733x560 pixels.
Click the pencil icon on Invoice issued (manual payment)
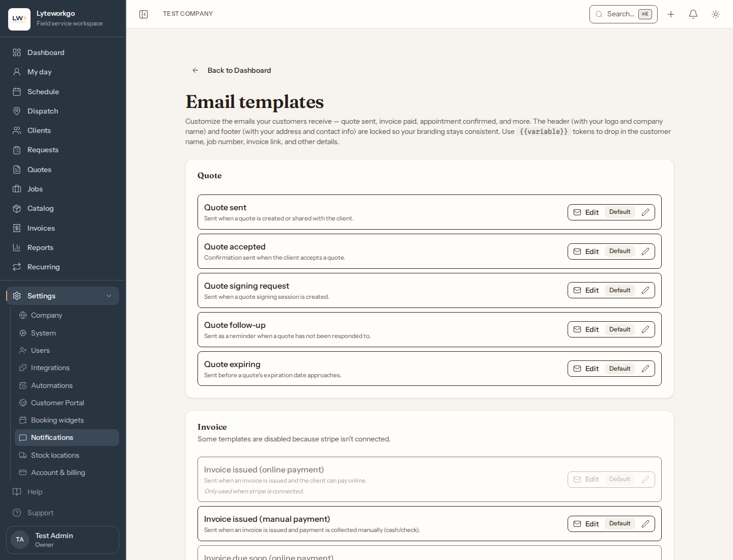[645, 524]
